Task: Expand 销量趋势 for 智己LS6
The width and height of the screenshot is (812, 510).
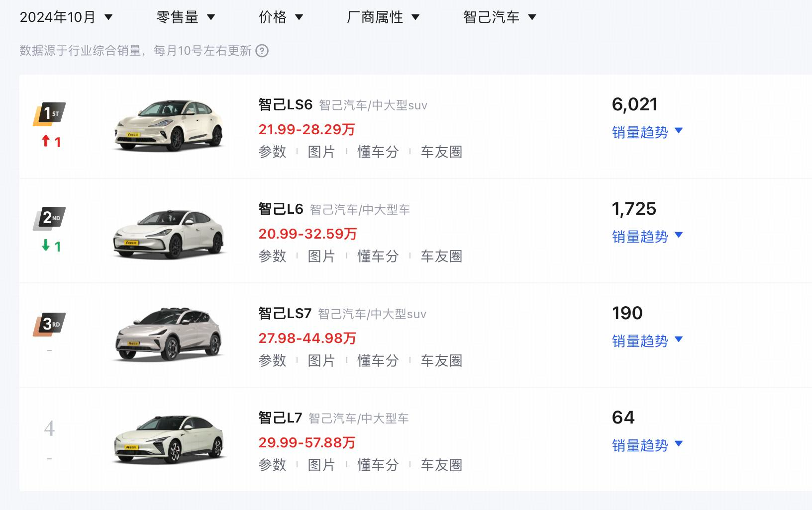Action: 647,132
